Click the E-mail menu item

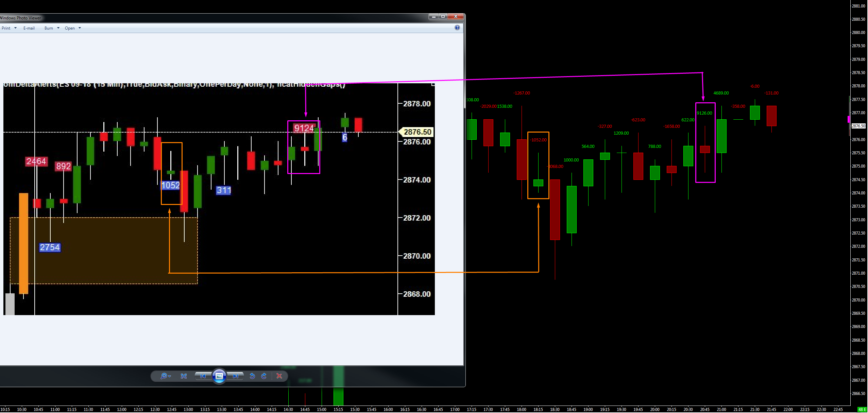tap(29, 28)
